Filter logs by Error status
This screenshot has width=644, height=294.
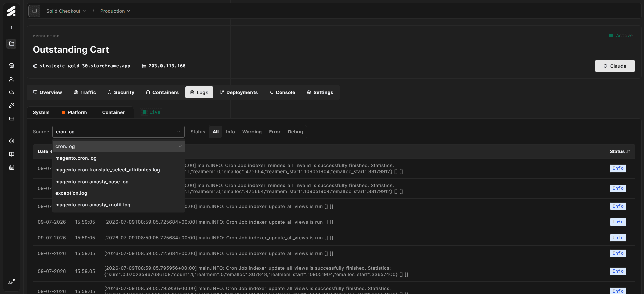pos(275,132)
